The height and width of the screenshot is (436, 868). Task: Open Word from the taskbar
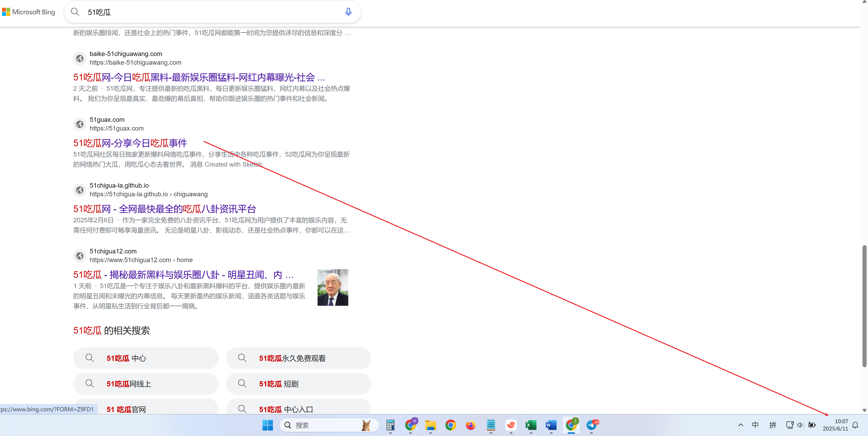551,425
